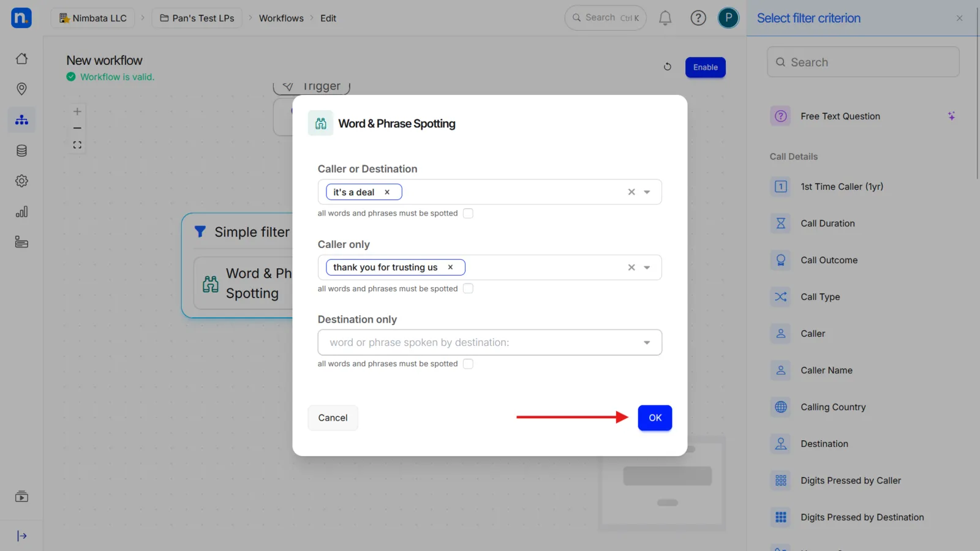Viewport: 980px width, 551px height.
Task: Open Nimbata LLC account breadcrumb
Action: (93, 18)
